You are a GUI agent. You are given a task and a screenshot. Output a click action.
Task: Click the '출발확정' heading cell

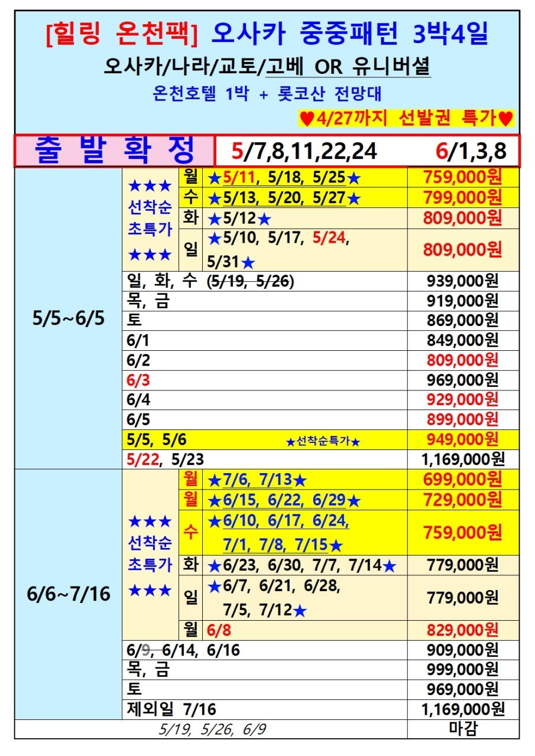point(115,151)
